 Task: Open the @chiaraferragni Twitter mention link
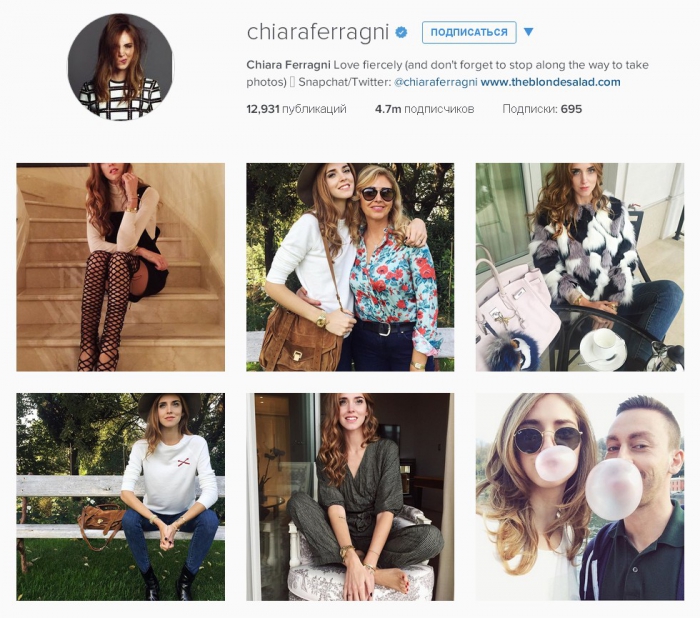(436, 82)
